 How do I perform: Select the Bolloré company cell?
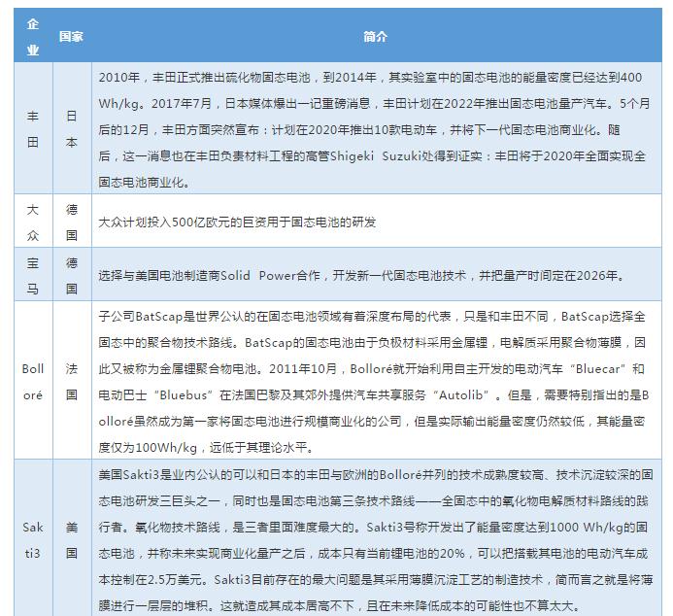click(33, 380)
